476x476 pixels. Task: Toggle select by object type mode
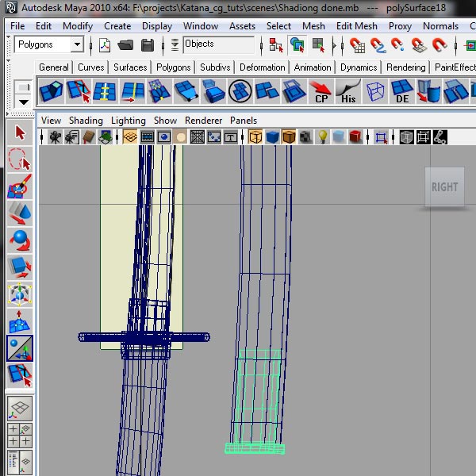pyautogui.click(x=297, y=45)
